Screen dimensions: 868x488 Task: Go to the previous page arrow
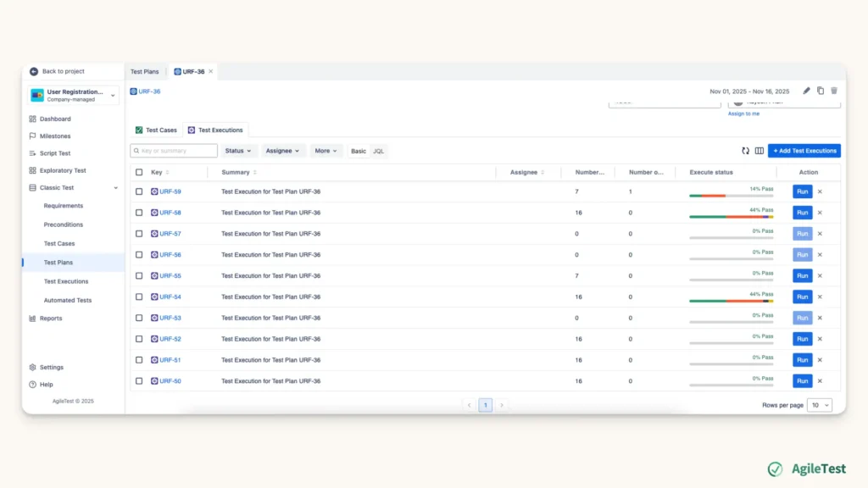click(469, 405)
